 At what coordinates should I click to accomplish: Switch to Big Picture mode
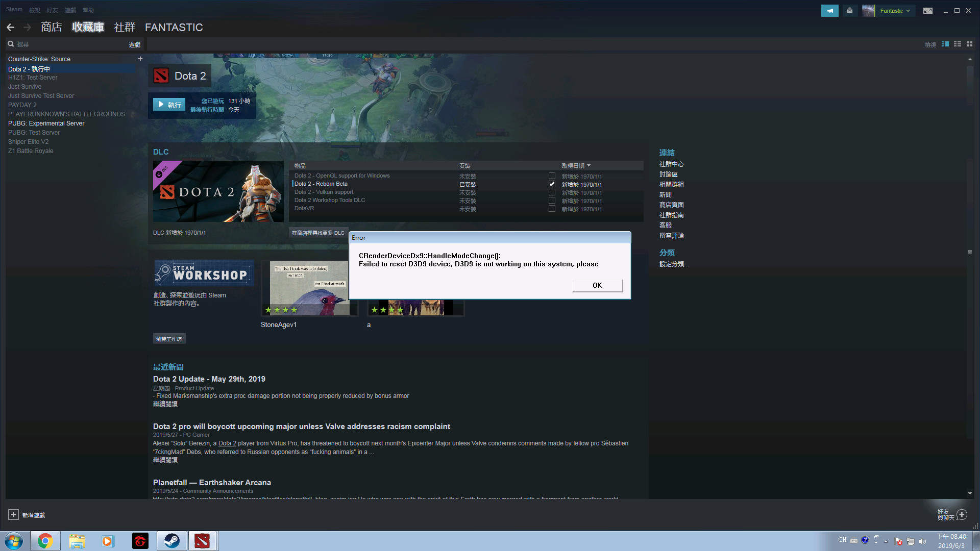(x=928, y=11)
